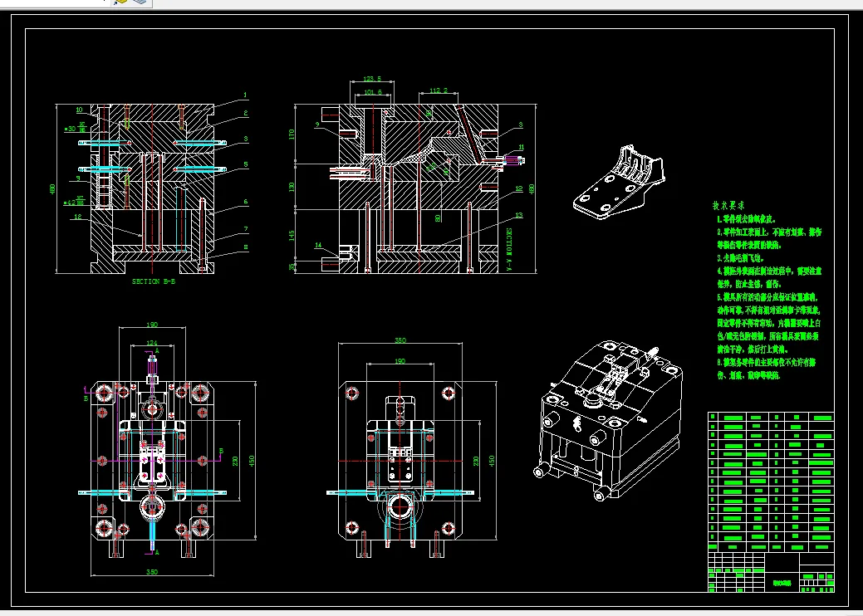Select the 170 vertical dimension
Image resolution: width=863 pixels, height=616 pixels.
coord(292,134)
